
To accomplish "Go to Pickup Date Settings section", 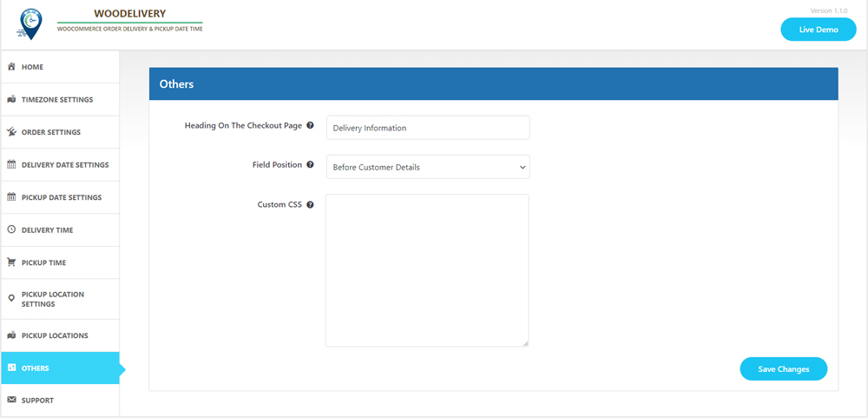I will [x=61, y=197].
